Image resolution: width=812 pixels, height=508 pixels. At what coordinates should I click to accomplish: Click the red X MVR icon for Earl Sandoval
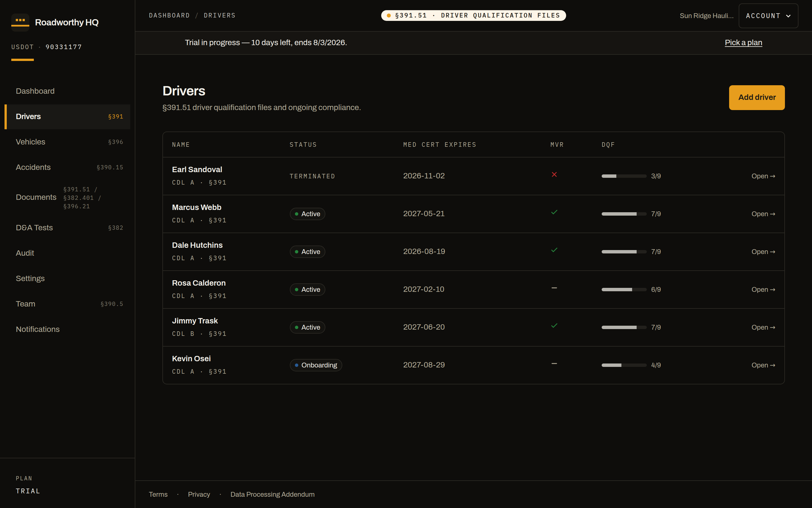coord(554,174)
